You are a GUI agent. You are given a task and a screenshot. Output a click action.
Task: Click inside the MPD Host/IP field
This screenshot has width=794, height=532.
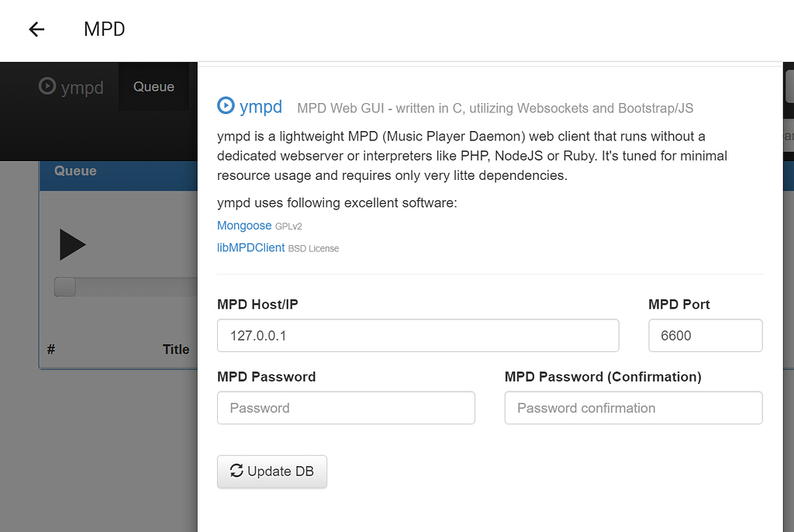(x=418, y=335)
